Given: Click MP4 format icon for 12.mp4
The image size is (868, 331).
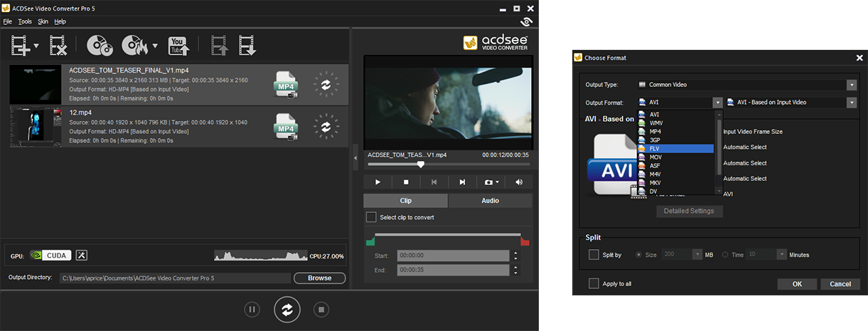Looking at the screenshot, I should (x=286, y=127).
